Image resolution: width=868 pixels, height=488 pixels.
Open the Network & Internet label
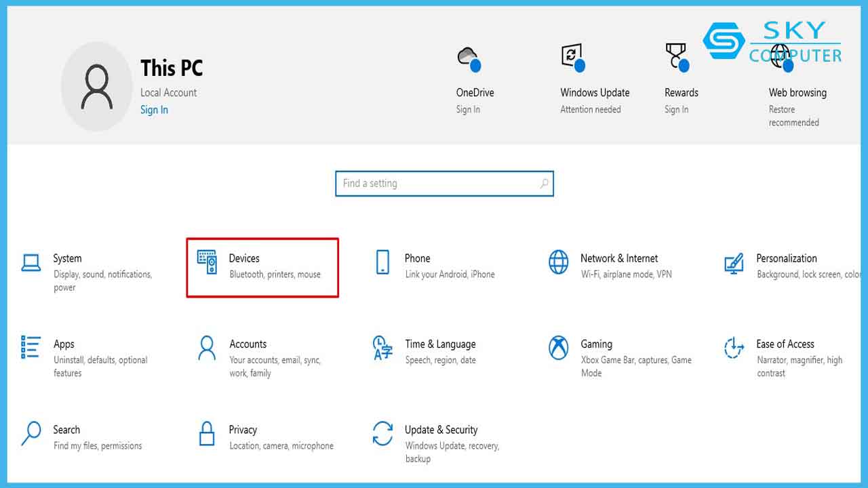click(619, 258)
